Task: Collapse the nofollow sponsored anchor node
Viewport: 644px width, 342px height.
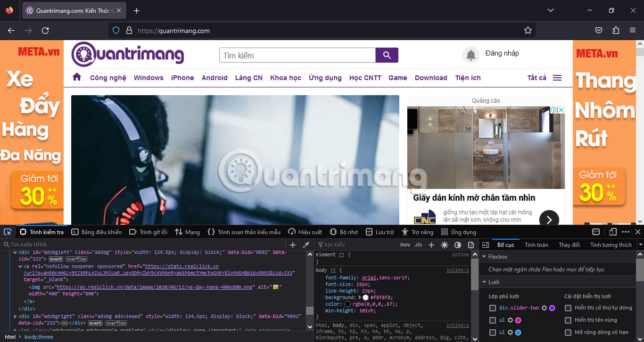Action: (x=21, y=266)
